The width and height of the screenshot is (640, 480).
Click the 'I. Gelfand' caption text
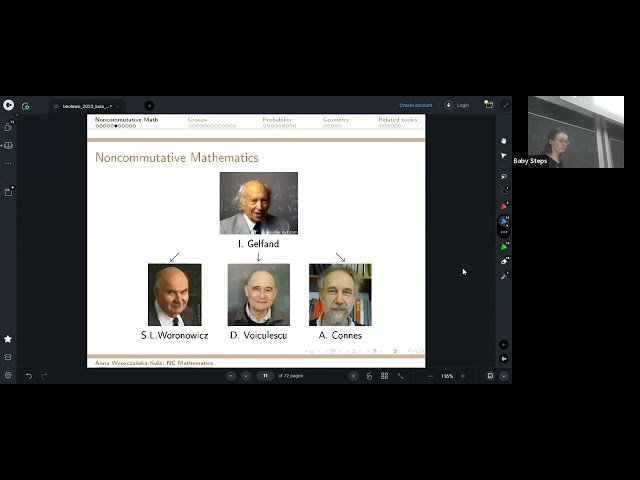point(258,244)
